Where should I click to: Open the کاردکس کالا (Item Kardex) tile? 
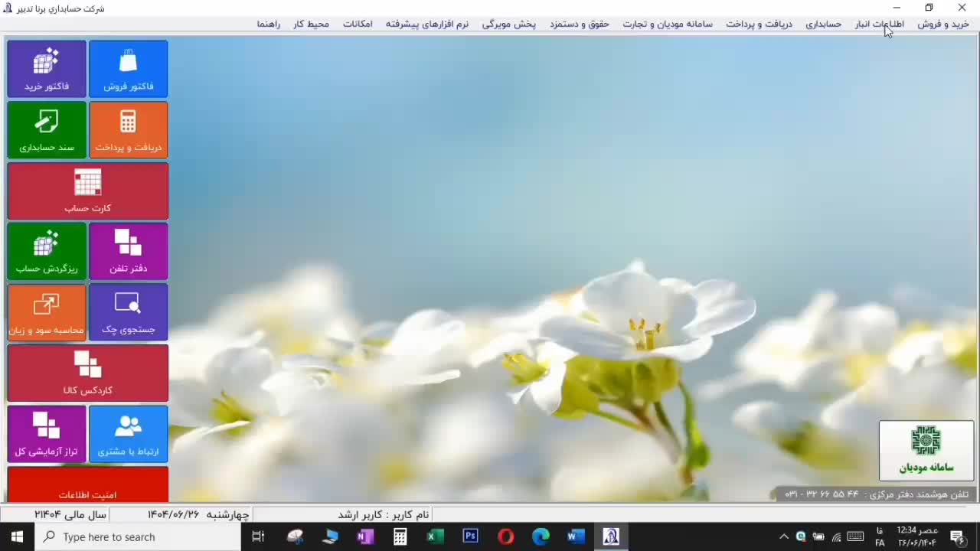point(87,373)
